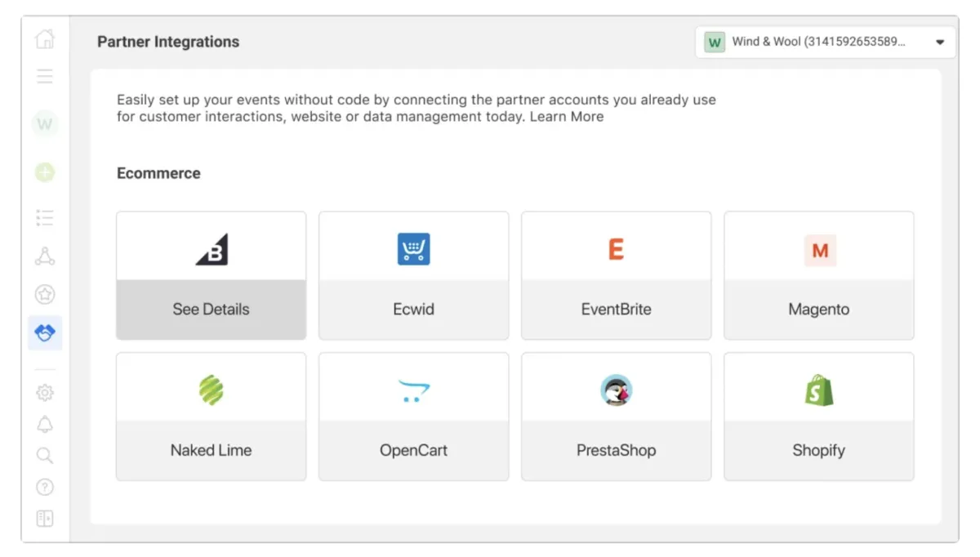Click the dropdown arrow beside Wind & Wool
Image resolution: width=980 pixels, height=557 pixels.
tap(940, 42)
